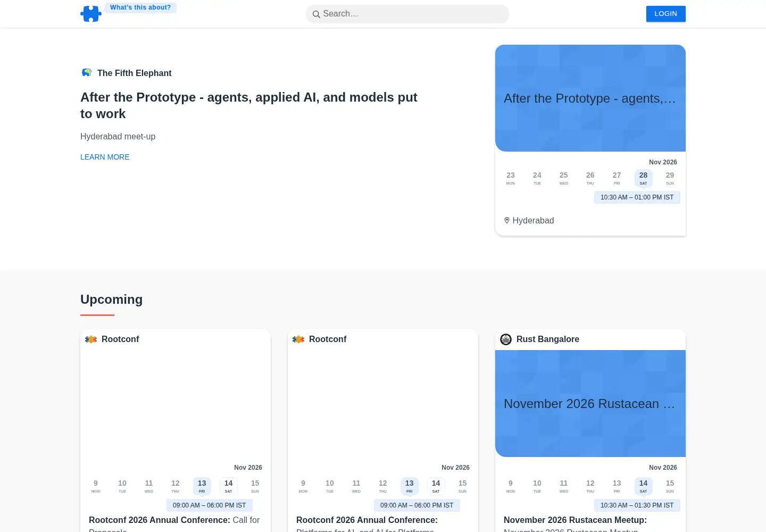Screen dimensions: 766x532
Task: Click 10:30 AM – 01:30 PM IST time label
Action: click(x=637, y=505)
